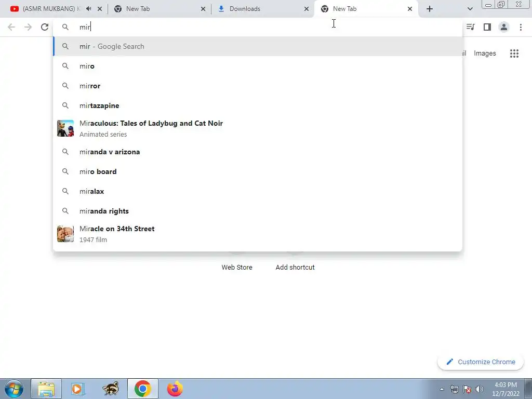Select 'mir - Google Search' suggestion
The image size is (532, 399).
coord(258,46)
